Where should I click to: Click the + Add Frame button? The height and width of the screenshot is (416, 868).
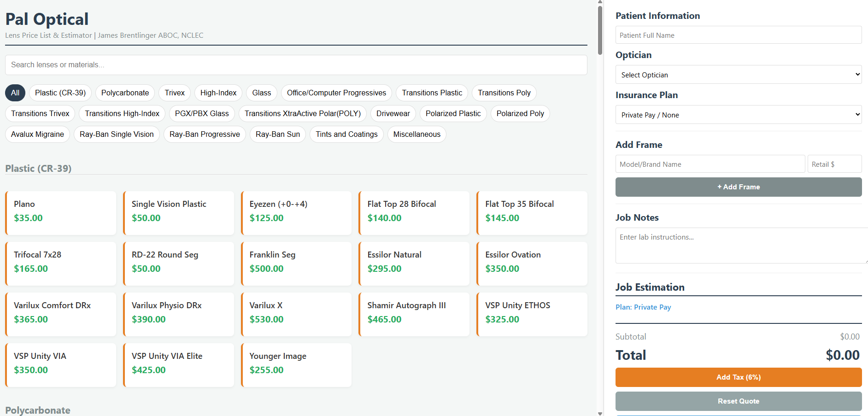click(738, 187)
